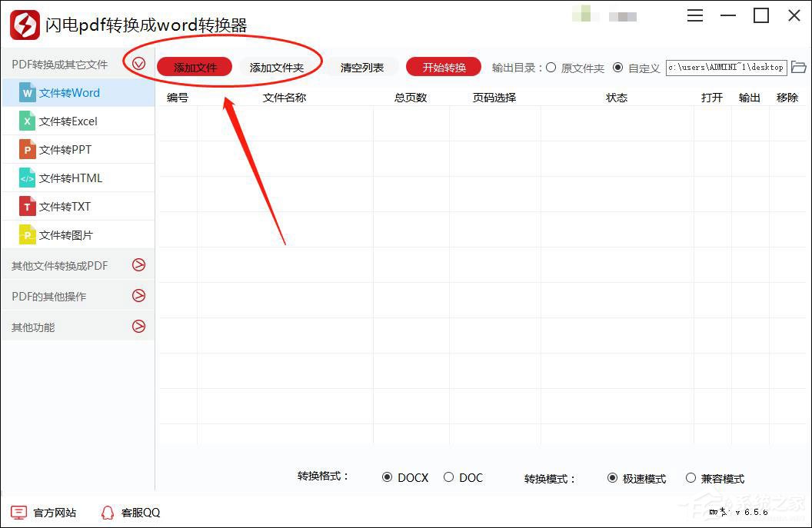The height and width of the screenshot is (528, 812).
Task: Open the 客服QQ support icon
Action: tap(108, 512)
